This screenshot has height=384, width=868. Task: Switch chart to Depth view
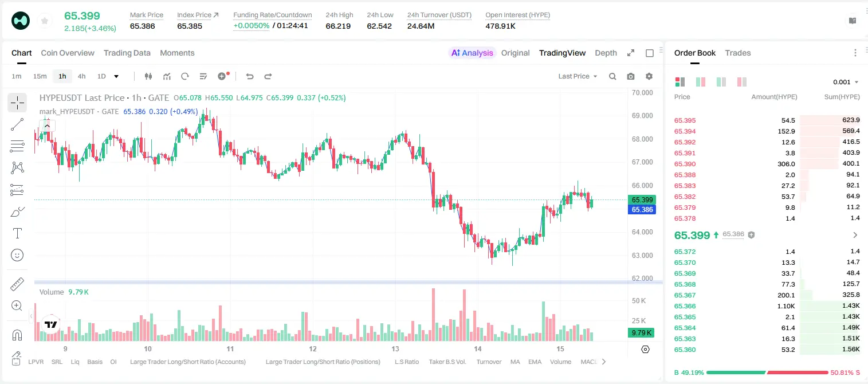(606, 53)
